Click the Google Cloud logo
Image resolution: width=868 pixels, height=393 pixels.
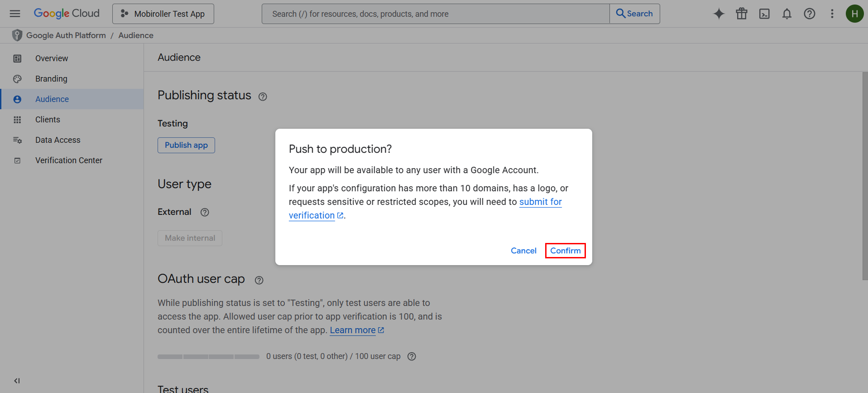(67, 14)
